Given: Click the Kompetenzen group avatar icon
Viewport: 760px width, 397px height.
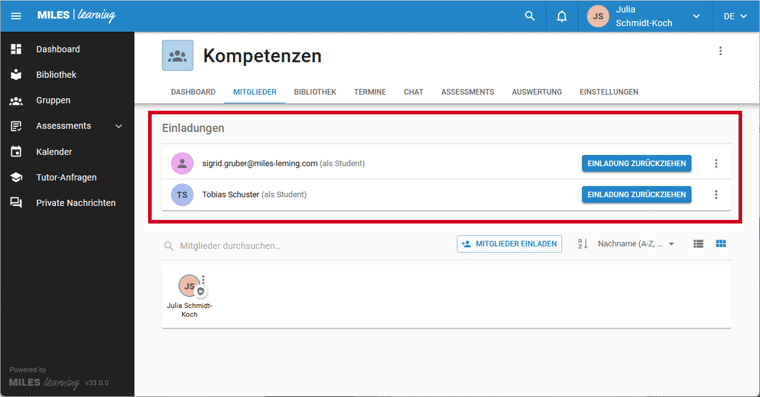Looking at the screenshot, I should point(177,56).
